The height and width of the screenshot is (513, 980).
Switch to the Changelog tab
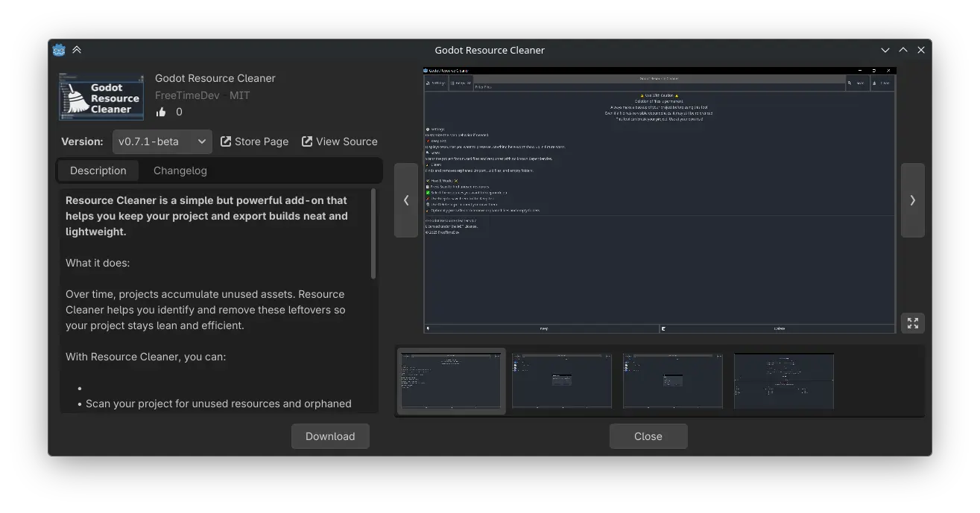click(180, 170)
